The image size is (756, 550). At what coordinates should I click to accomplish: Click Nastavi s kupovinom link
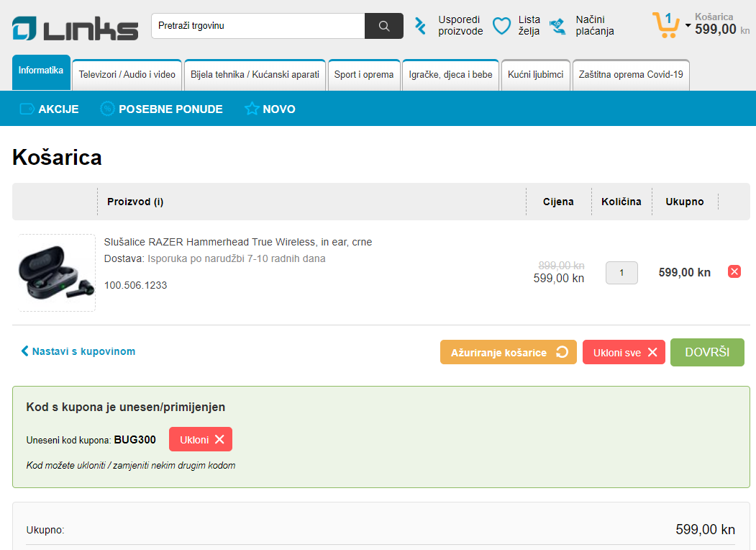(x=78, y=351)
